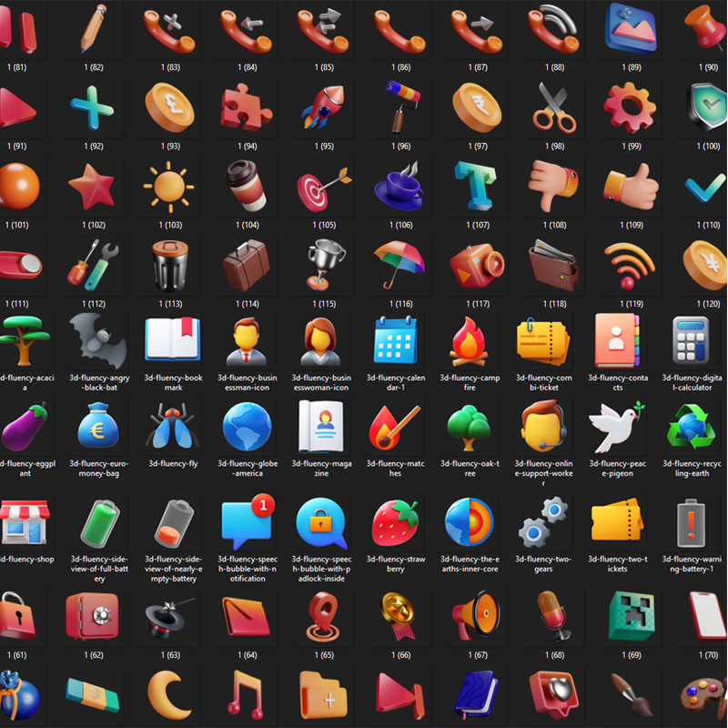Click the 3d-fluency-contacts thumbnail
Image resolution: width=728 pixels, height=728 pixels.
click(x=617, y=340)
